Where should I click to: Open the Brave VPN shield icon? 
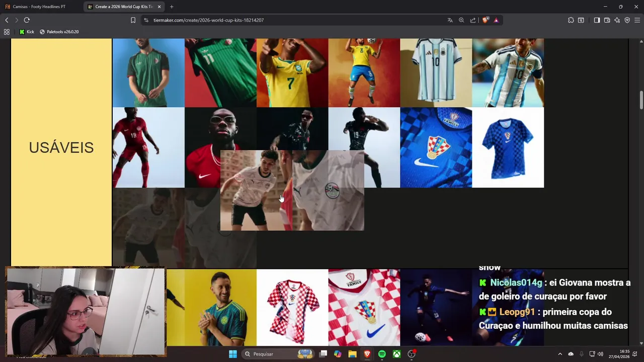click(x=627, y=20)
